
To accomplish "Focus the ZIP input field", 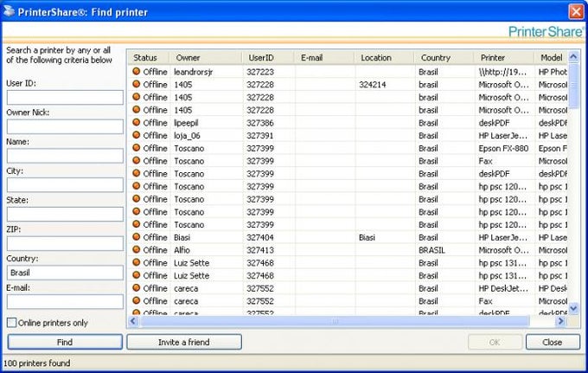I will pyautogui.click(x=65, y=243).
